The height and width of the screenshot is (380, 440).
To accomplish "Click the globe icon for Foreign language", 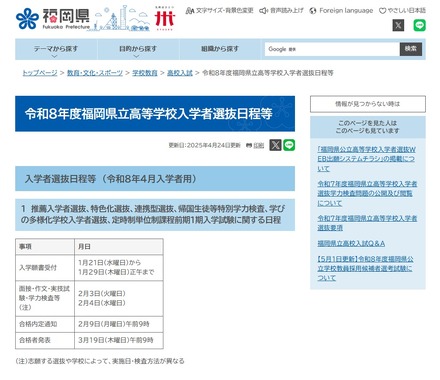I will click(x=313, y=11).
